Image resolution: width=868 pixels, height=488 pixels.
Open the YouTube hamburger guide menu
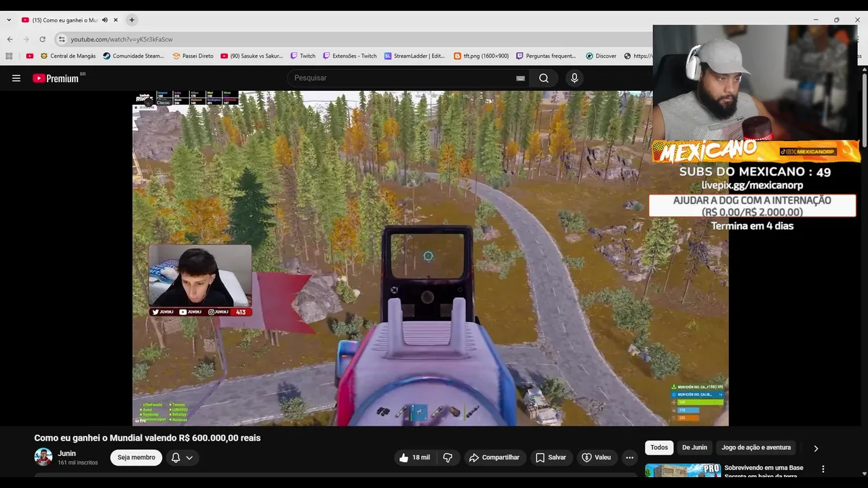click(16, 78)
